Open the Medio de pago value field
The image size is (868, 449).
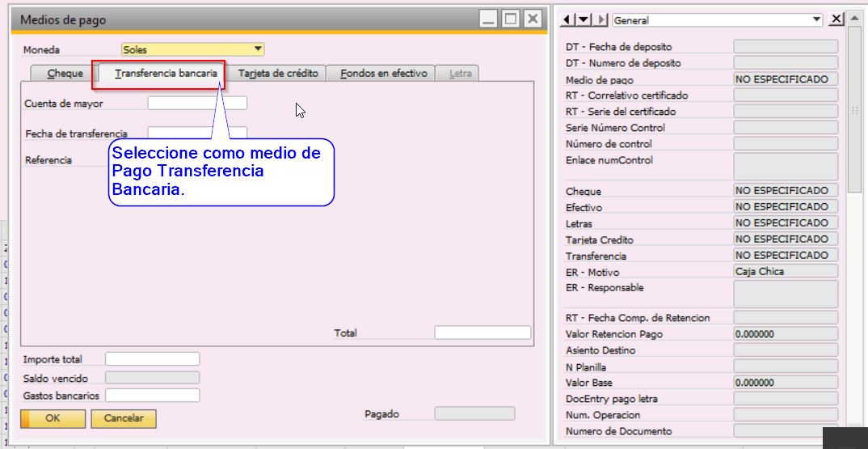[785, 79]
